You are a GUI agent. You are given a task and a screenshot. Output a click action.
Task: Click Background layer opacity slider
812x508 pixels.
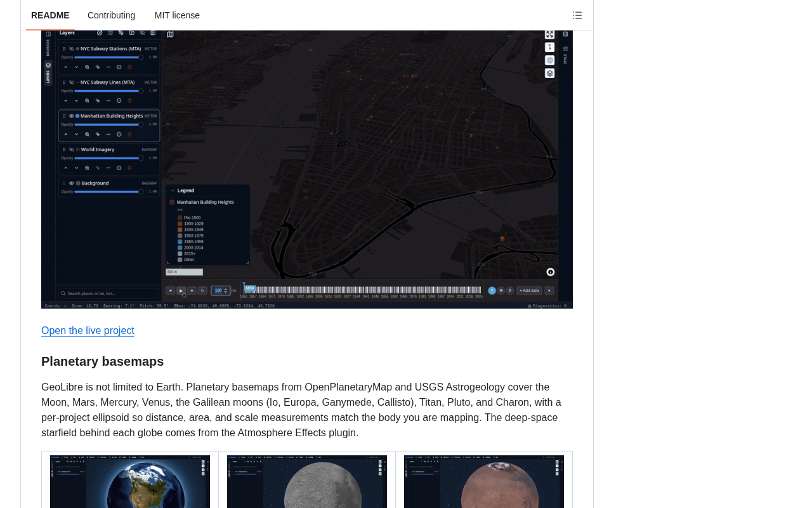(108, 191)
